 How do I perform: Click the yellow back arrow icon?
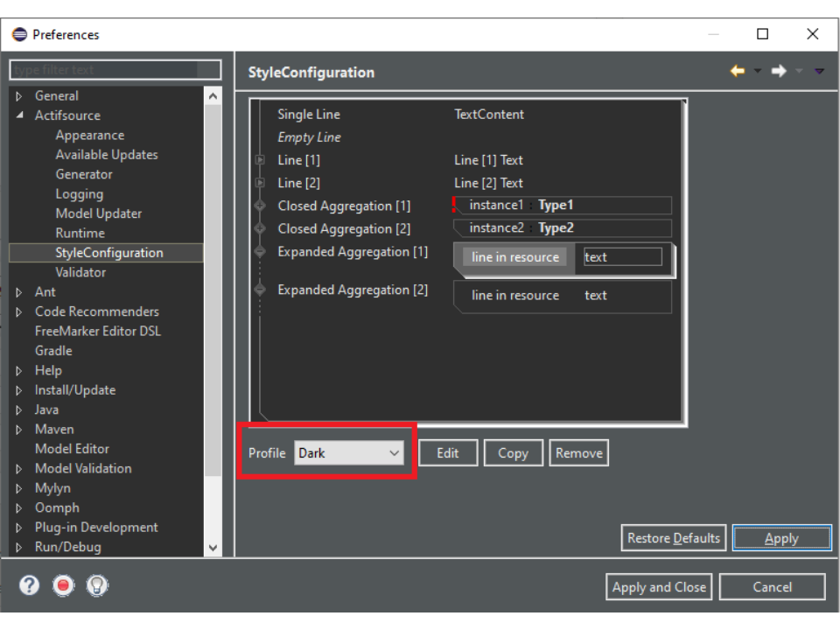tap(738, 71)
